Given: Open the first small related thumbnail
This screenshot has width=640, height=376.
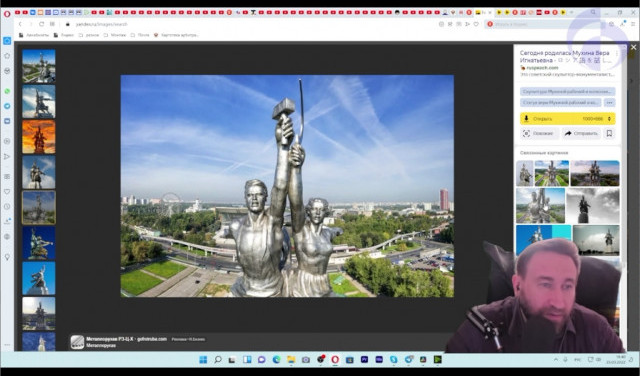Looking at the screenshot, I should click(524, 173).
